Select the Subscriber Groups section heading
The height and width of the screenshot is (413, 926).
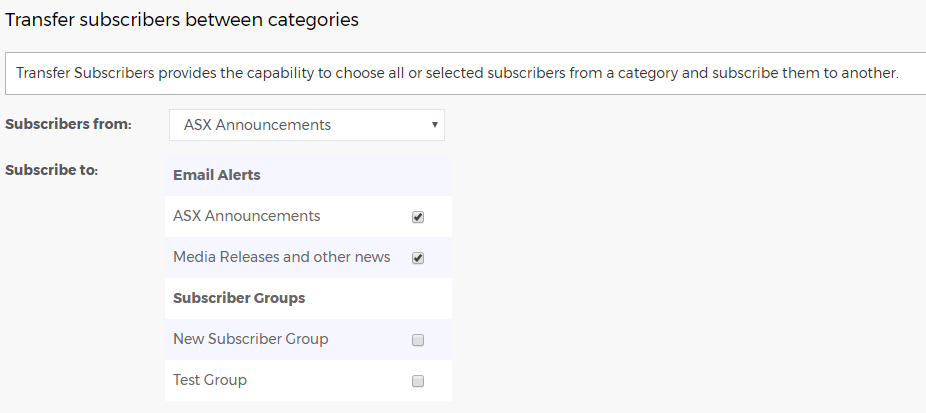pos(239,298)
